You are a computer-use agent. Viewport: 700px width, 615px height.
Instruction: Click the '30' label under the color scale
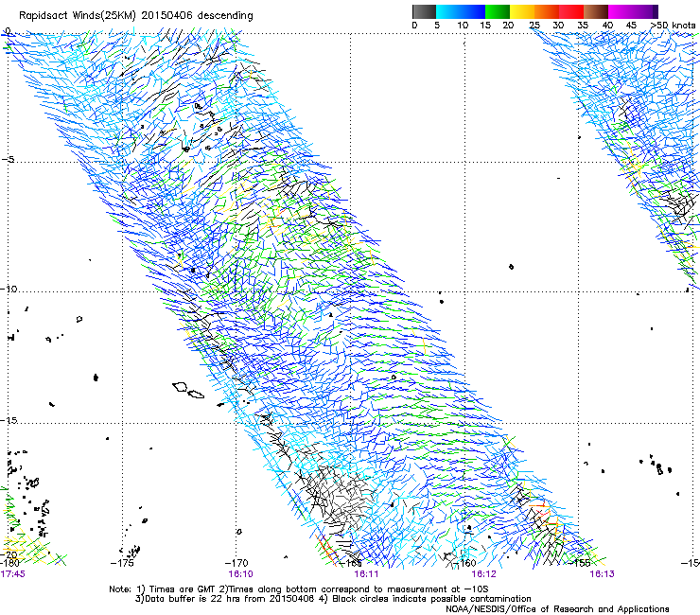coord(558,26)
